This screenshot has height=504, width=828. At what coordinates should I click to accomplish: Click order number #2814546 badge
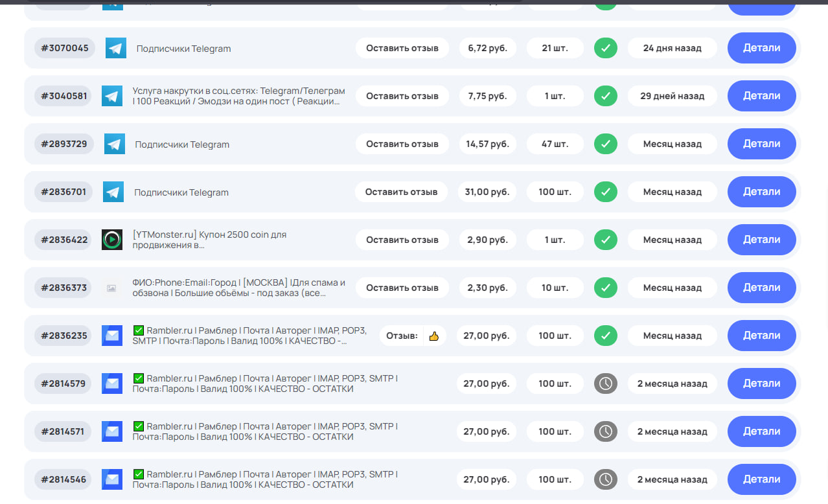click(x=63, y=479)
